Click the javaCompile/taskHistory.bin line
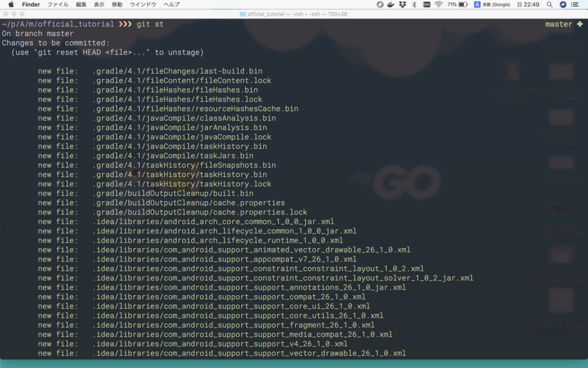 click(x=152, y=146)
